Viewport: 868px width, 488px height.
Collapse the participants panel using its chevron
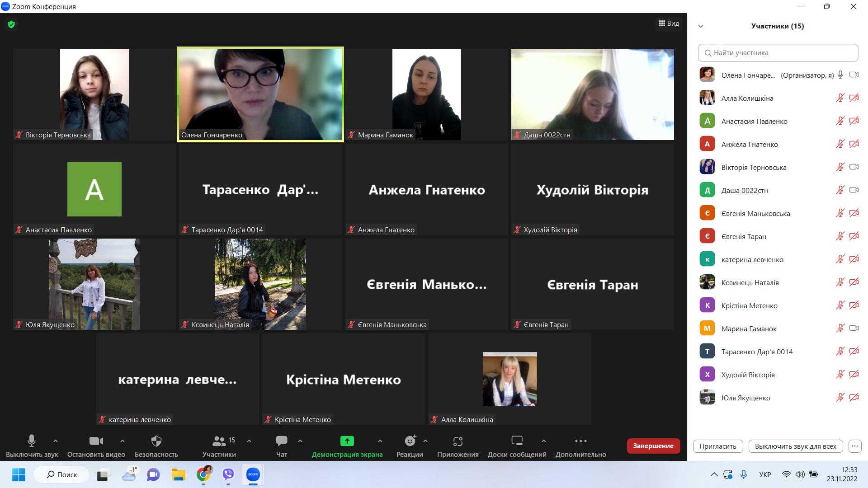(701, 26)
